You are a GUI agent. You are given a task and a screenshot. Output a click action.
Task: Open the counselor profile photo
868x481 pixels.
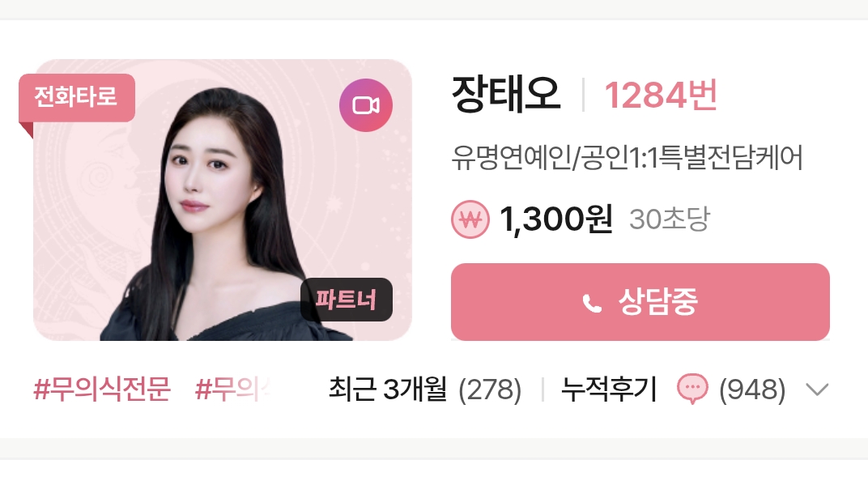click(x=223, y=200)
